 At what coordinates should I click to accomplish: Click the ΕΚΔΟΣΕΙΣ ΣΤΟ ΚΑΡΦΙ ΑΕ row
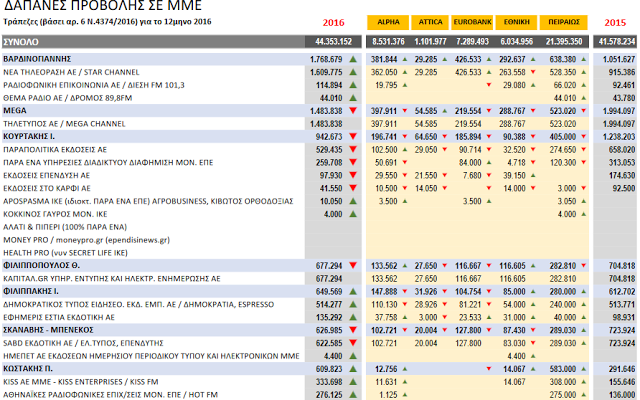[47, 188]
